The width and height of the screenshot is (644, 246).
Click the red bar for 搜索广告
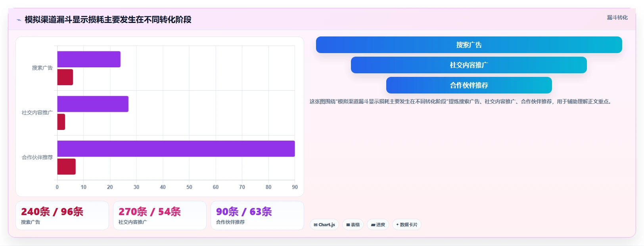point(65,77)
